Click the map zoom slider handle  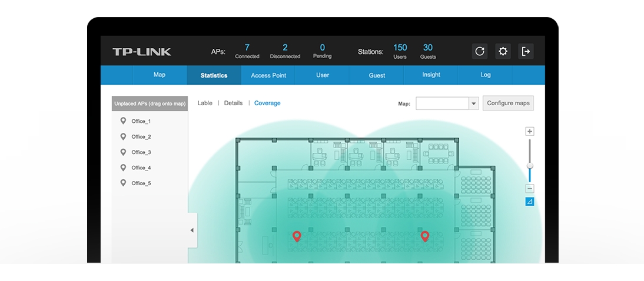tap(530, 166)
